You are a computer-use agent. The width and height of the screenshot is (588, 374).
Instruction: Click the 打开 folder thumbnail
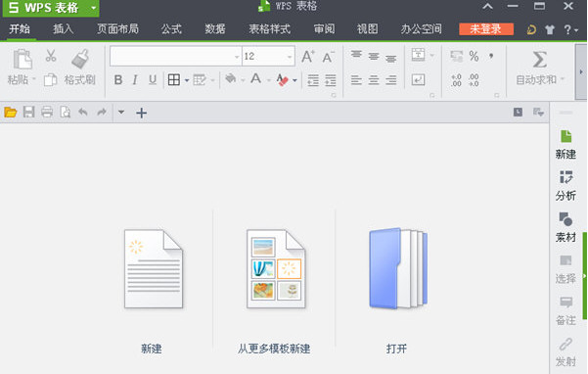click(398, 268)
